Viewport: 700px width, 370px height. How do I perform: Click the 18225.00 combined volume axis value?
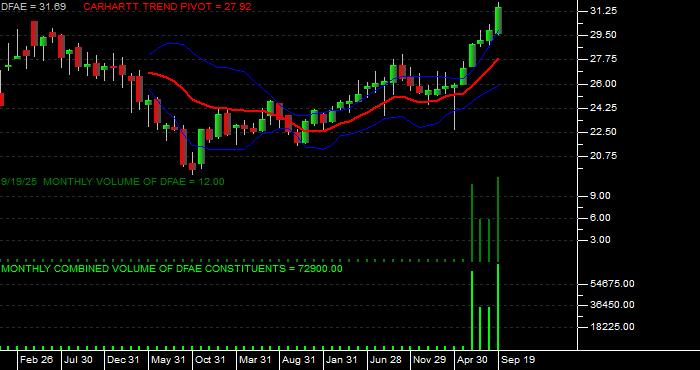pyautogui.click(x=612, y=327)
